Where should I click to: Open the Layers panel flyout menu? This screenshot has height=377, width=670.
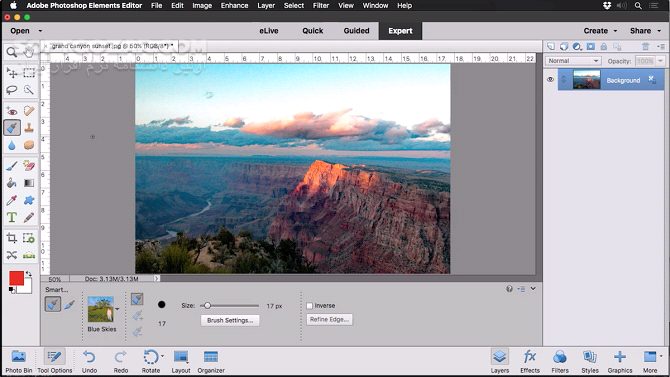tap(661, 46)
